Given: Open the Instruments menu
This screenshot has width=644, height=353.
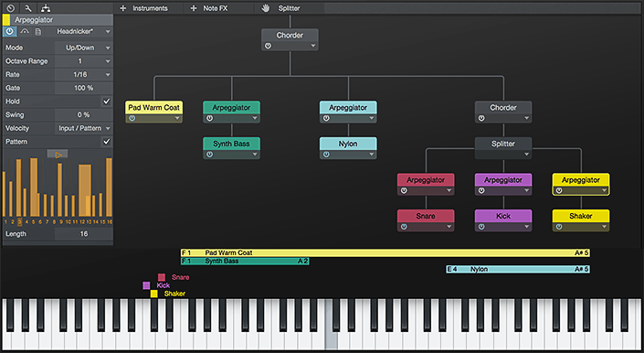Looking at the screenshot, I should (x=151, y=8).
